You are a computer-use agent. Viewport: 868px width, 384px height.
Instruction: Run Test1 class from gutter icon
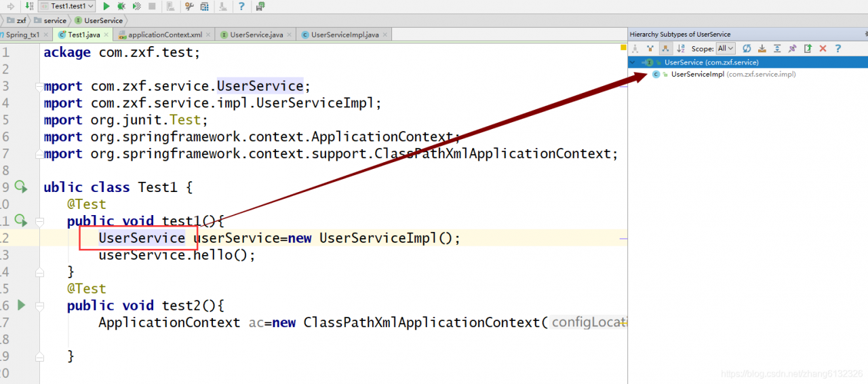click(x=20, y=186)
